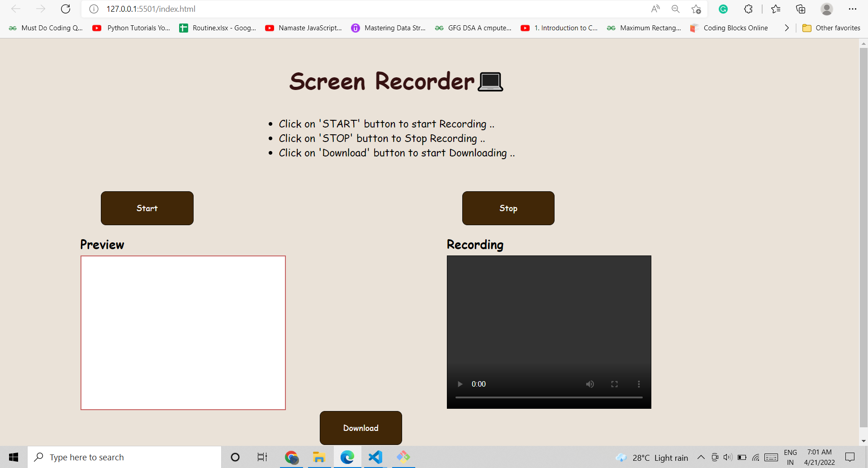Mute the recording video player
Viewport: 868px width, 468px height.
click(x=590, y=384)
